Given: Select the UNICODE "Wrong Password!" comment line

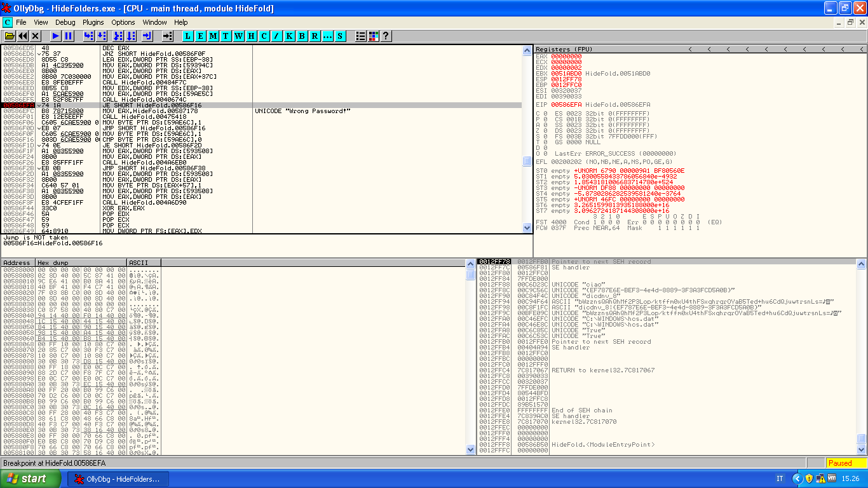Looking at the screenshot, I should pos(303,111).
